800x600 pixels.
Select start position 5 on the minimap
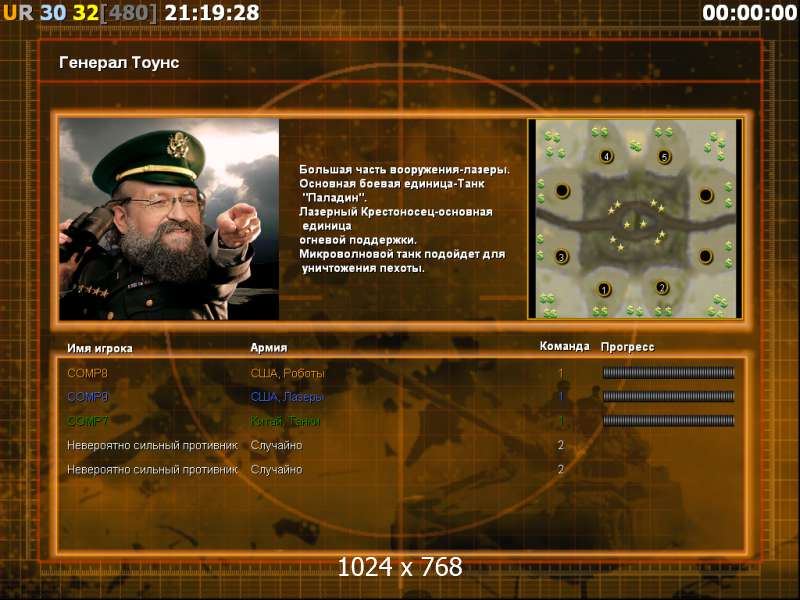point(664,156)
